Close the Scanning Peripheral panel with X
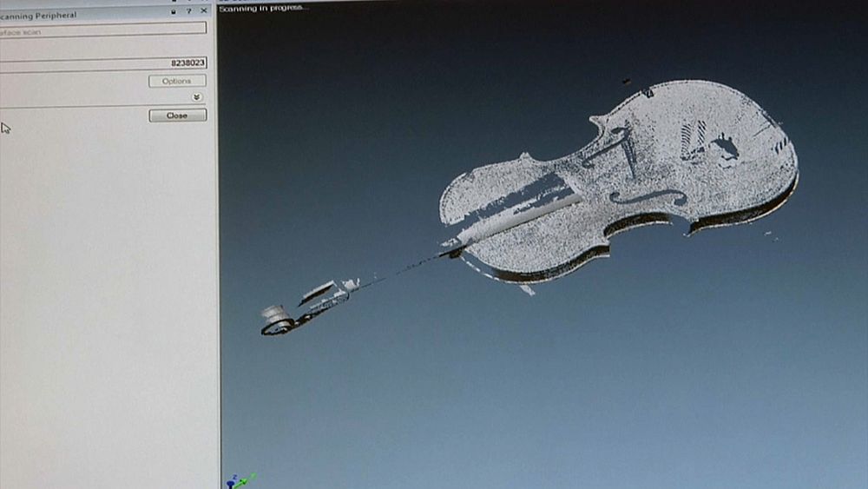 point(204,11)
